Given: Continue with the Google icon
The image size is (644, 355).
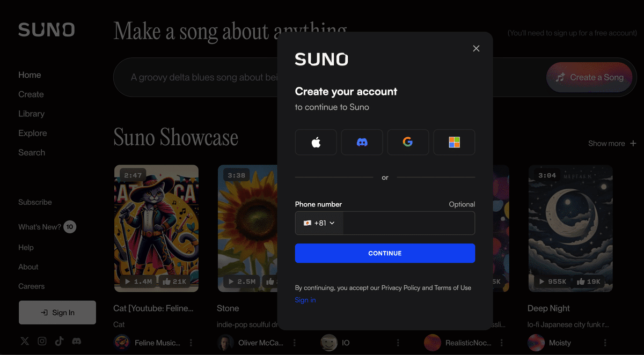Looking at the screenshot, I should tap(408, 142).
